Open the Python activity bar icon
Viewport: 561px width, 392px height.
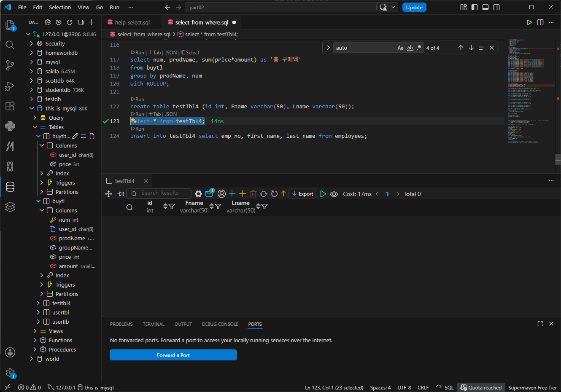[10, 126]
